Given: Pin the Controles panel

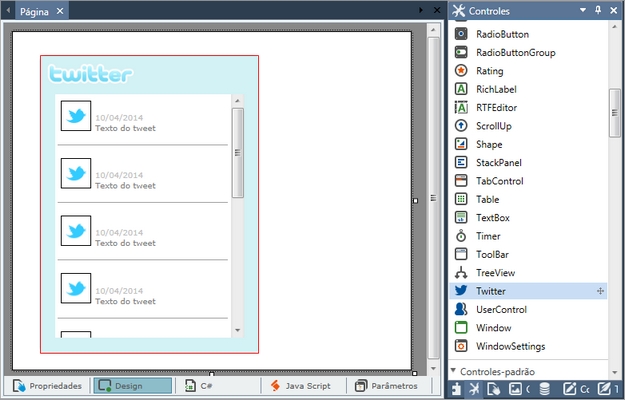Looking at the screenshot, I should [x=598, y=11].
